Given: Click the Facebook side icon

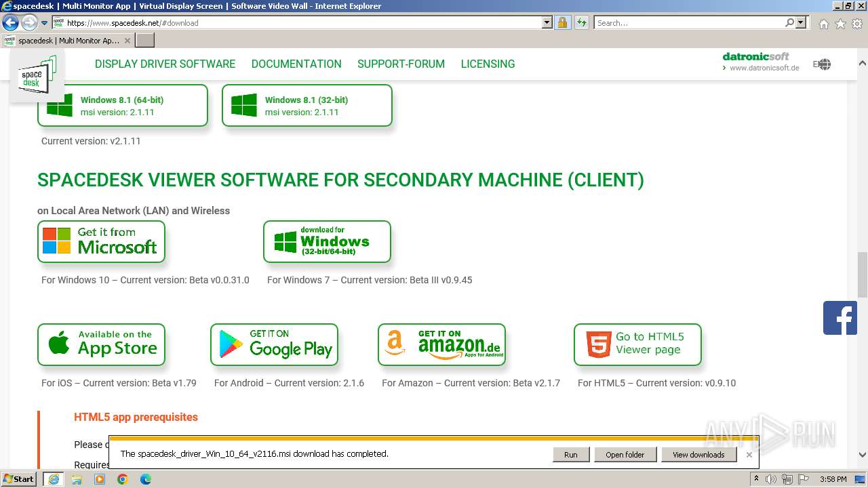Looking at the screenshot, I should (x=840, y=318).
